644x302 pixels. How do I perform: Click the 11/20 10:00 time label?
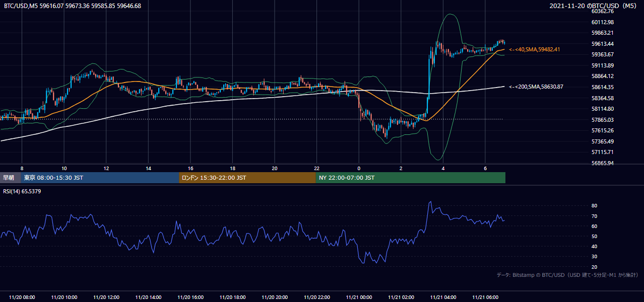(64, 297)
